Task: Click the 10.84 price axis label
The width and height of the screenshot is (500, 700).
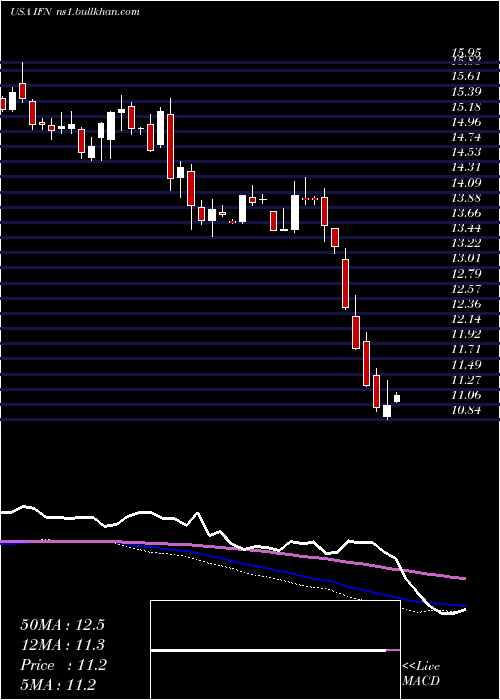Action: 466,410
